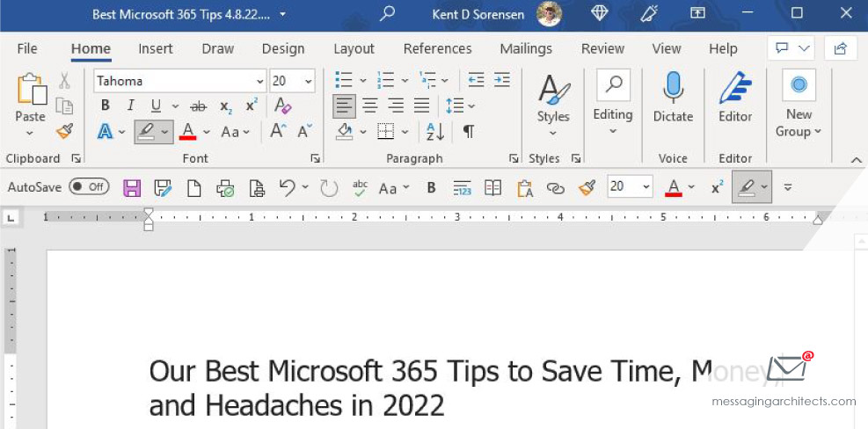Viewport: 868px width, 429px height.
Task: Click the Undo arrow in quick access toolbar
Action: click(287, 187)
